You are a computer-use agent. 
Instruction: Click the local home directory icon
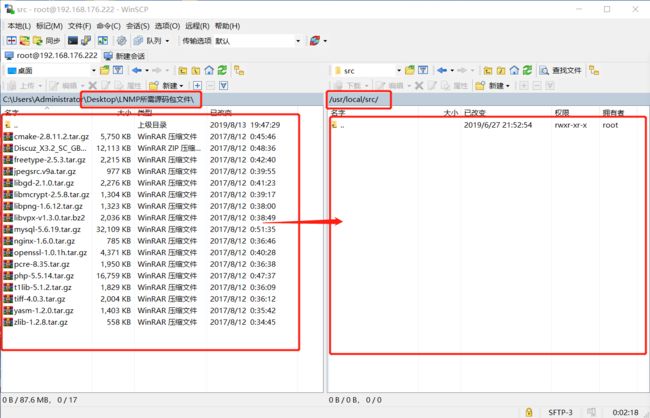(x=209, y=70)
